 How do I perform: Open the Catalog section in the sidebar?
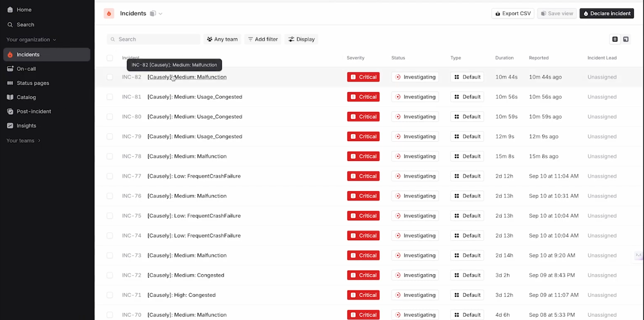coord(10,97)
